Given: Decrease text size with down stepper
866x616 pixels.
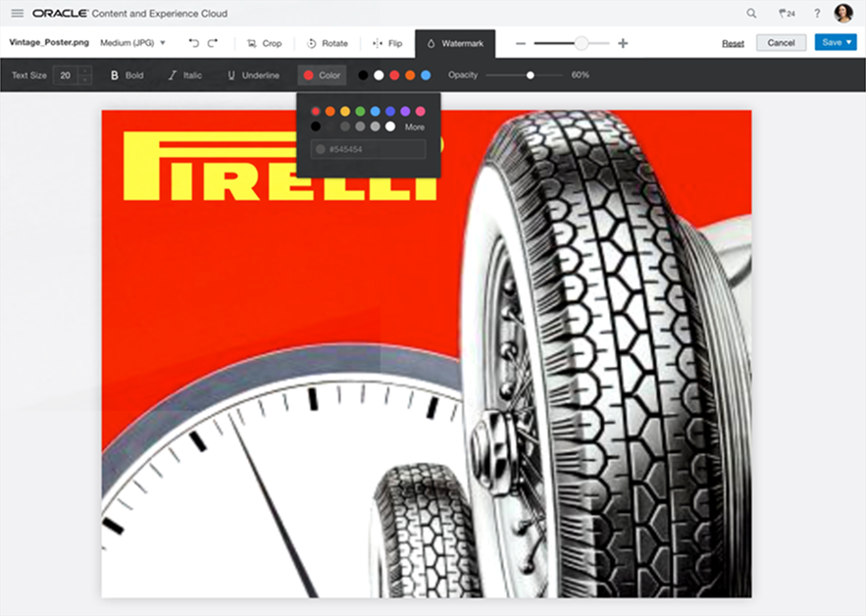Looking at the screenshot, I should 85,80.
